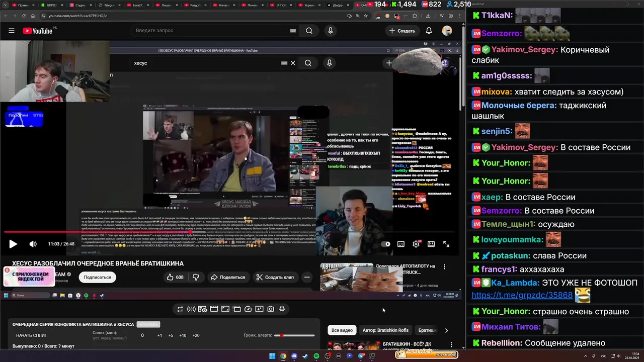Open the on-screen keyboard in the search box

point(293,31)
